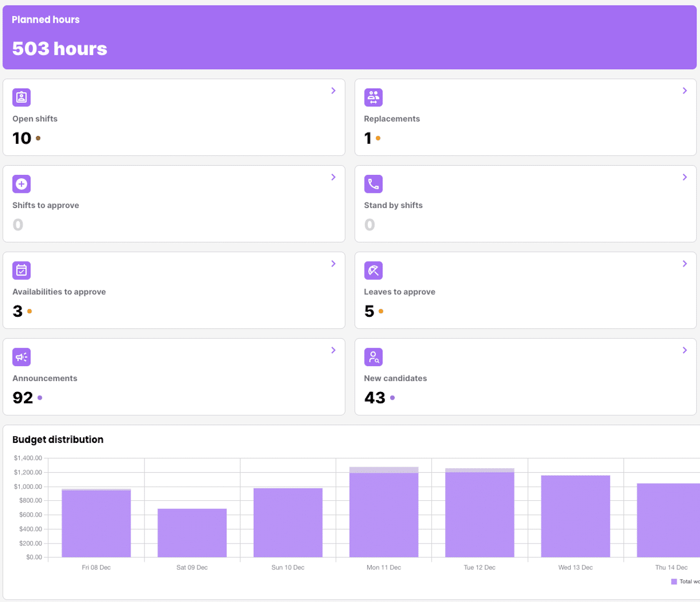Click the Planned hours 503 hours banner
This screenshot has height=602, width=700.
point(349,38)
